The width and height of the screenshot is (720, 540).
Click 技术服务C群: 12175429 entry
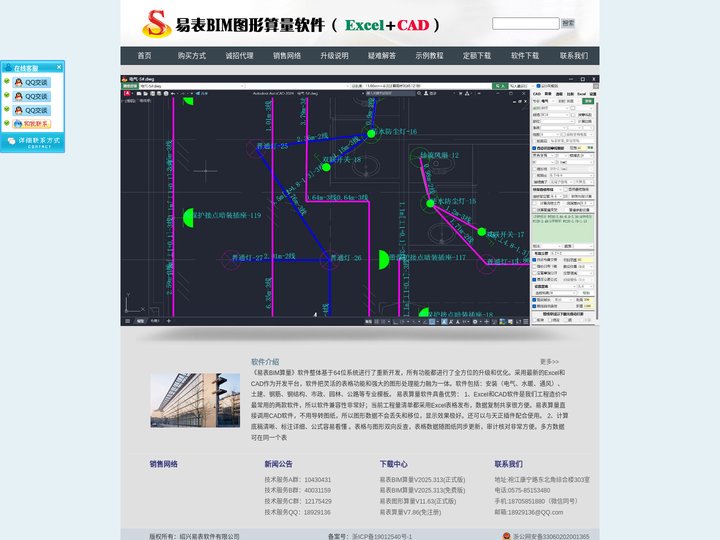click(x=298, y=501)
